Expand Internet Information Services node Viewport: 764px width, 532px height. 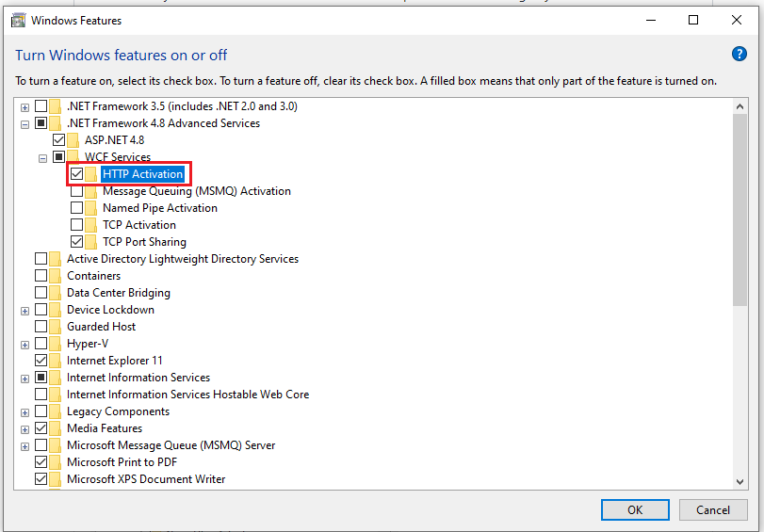pyautogui.click(x=24, y=379)
